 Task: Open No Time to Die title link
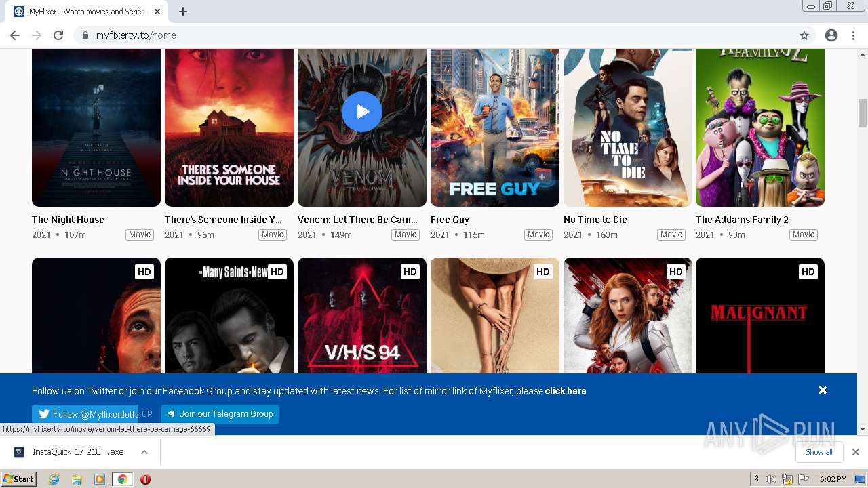[595, 220]
